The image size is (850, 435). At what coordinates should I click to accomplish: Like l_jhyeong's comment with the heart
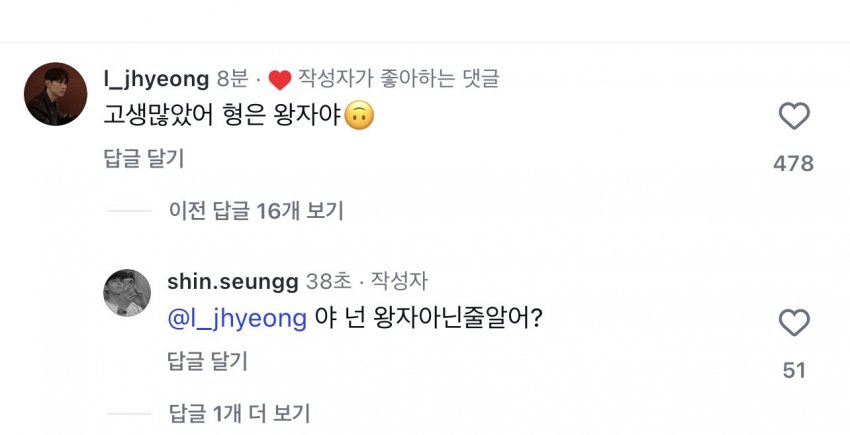(793, 117)
